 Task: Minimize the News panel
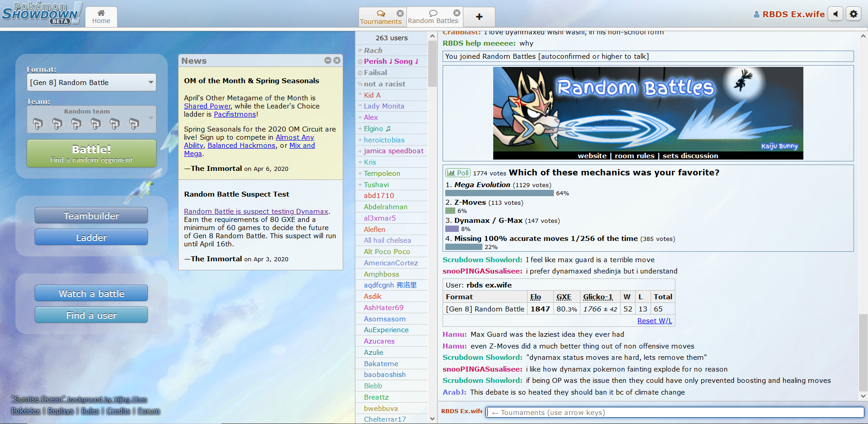(328, 61)
